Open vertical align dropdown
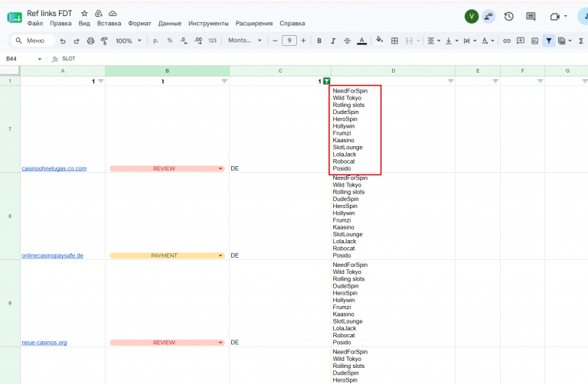588x384 pixels. click(x=452, y=41)
